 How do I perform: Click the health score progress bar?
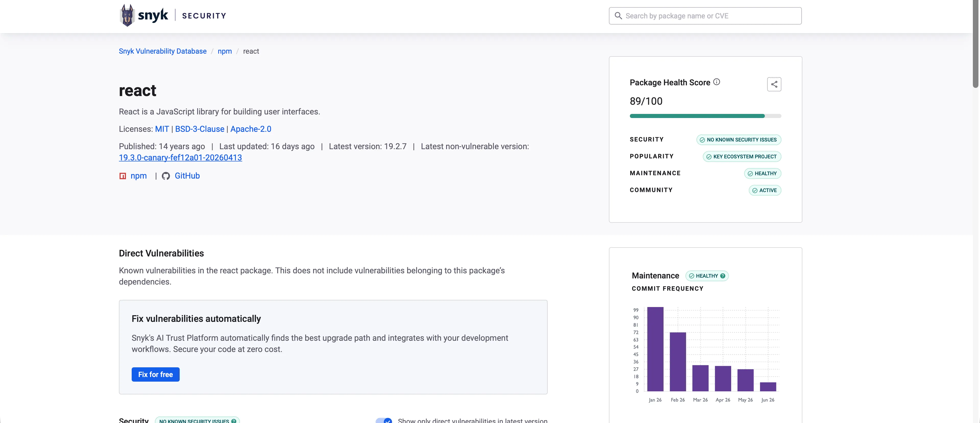click(x=705, y=116)
